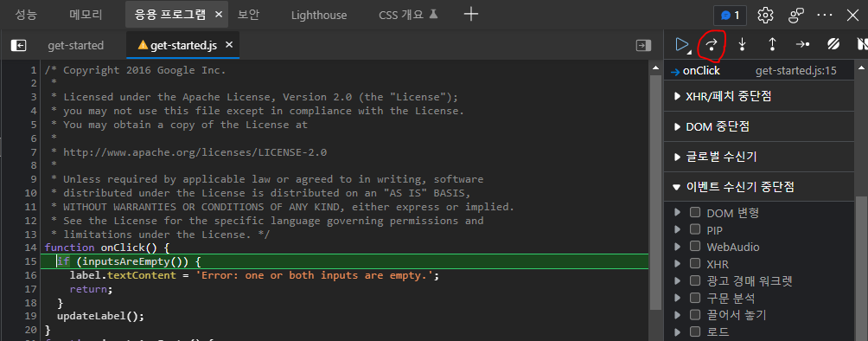Image resolution: width=868 pixels, height=341 pixels.
Task: Close the get-started.js file tab
Action: coord(229,45)
